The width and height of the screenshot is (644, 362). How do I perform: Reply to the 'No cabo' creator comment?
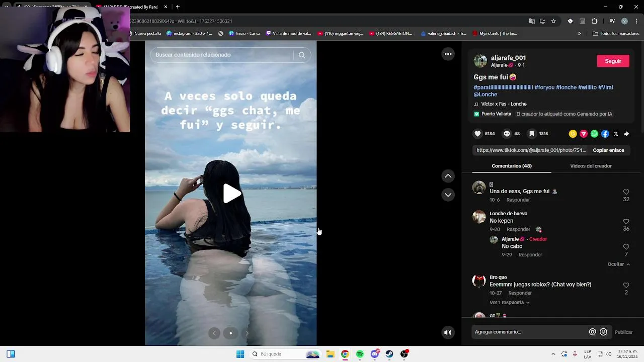coord(530,255)
